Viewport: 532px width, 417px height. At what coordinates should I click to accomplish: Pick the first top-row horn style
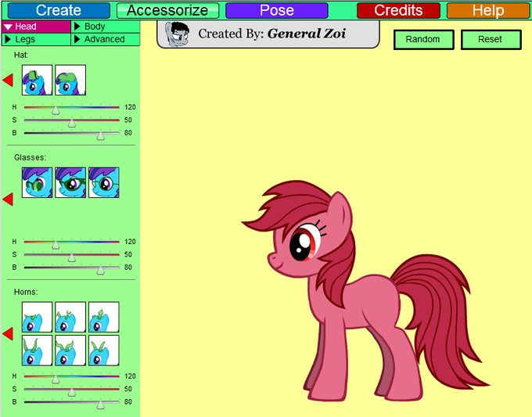point(37,317)
